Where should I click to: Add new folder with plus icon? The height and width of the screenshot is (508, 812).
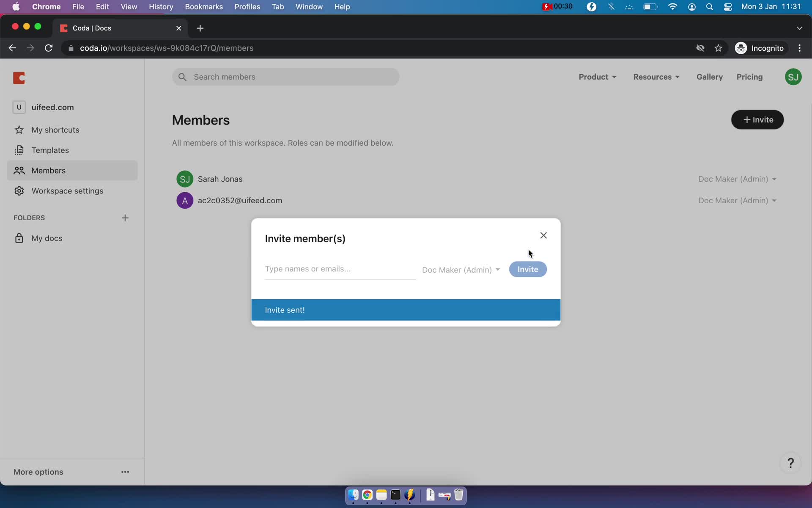[124, 217]
